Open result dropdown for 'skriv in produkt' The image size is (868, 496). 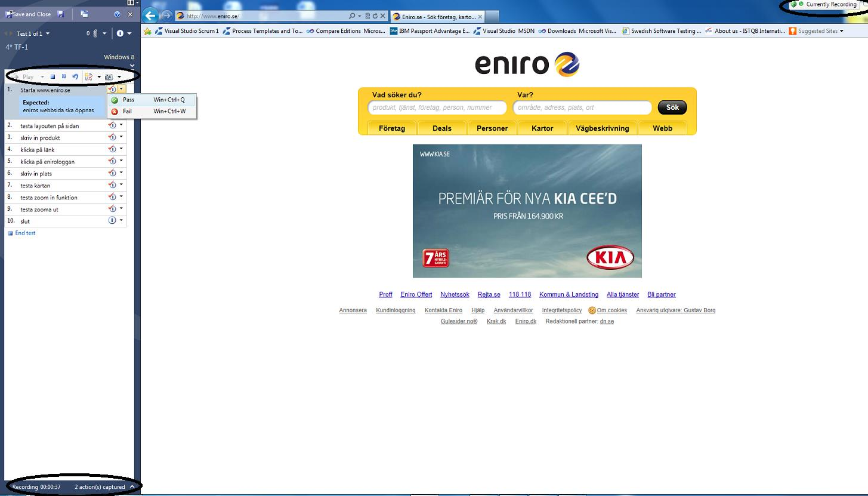(122, 137)
